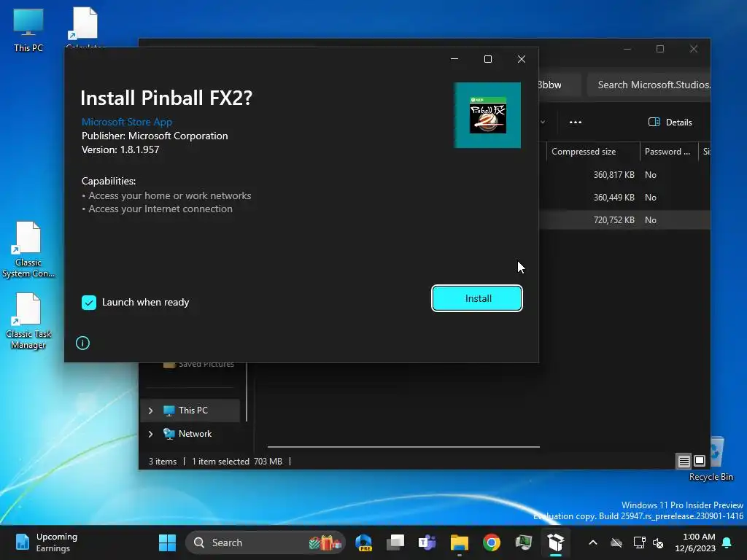747x560 pixels.
Task: Click the App Installer taskbar icon
Action: click(555, 542)
